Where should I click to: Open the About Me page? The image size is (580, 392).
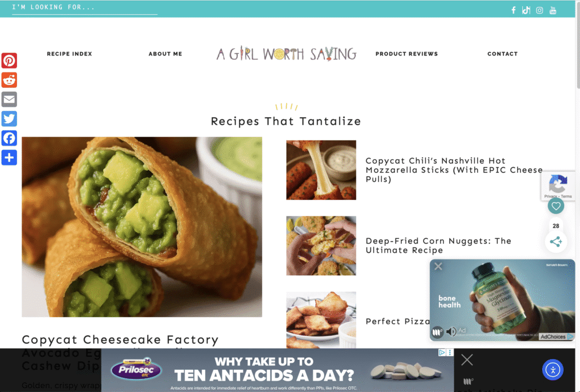tap(165, 54)
